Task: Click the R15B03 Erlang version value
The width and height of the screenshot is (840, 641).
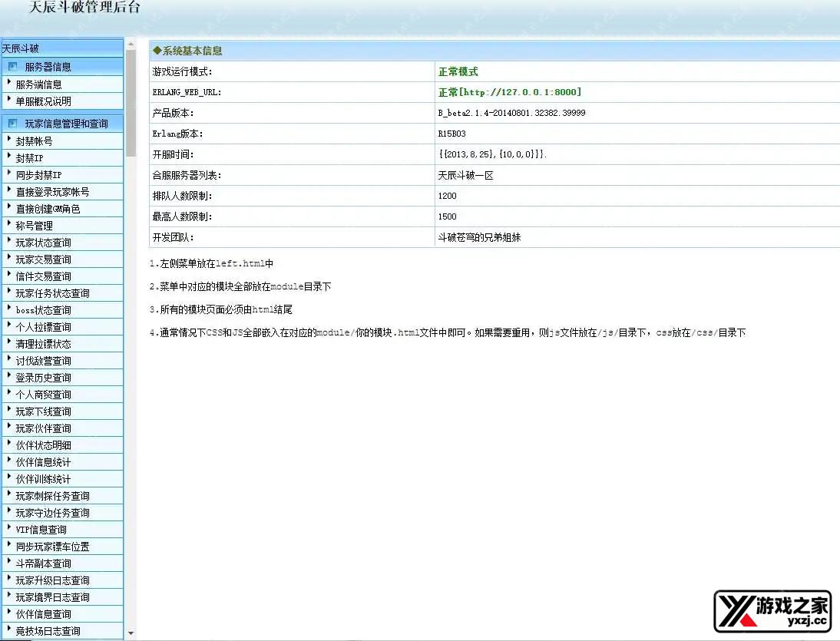Action: point(451,134)
